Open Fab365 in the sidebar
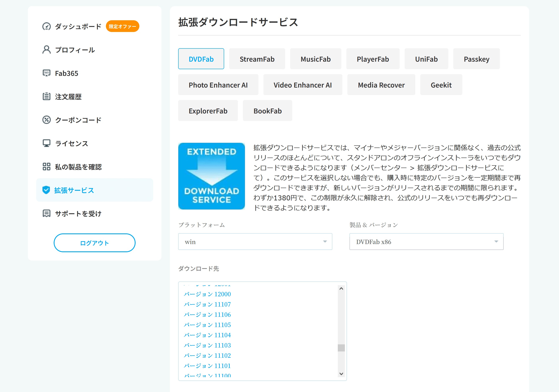 (66, 73)
